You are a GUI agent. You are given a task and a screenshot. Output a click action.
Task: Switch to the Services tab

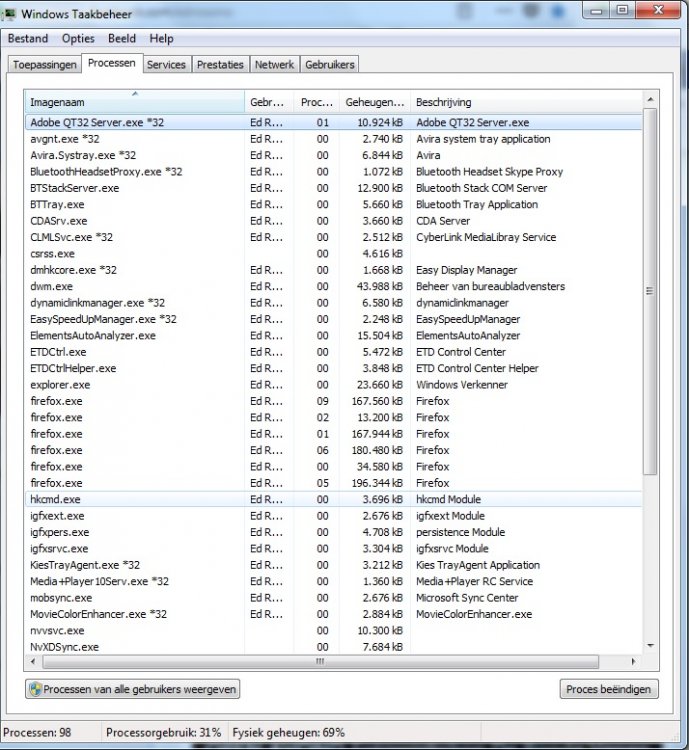point(166,64)
